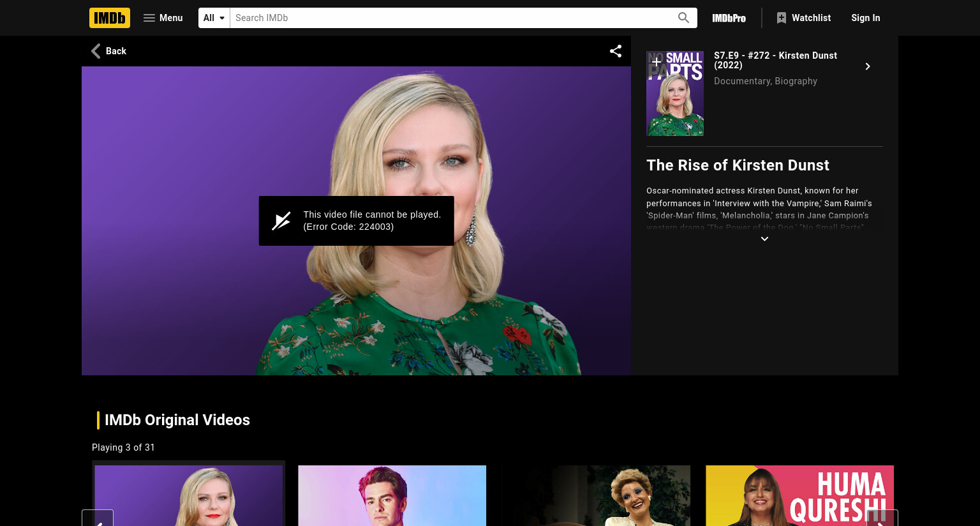Screen dimensions: 980x526
Task: Click the chevron next to episode title
Action: point(868,66)
